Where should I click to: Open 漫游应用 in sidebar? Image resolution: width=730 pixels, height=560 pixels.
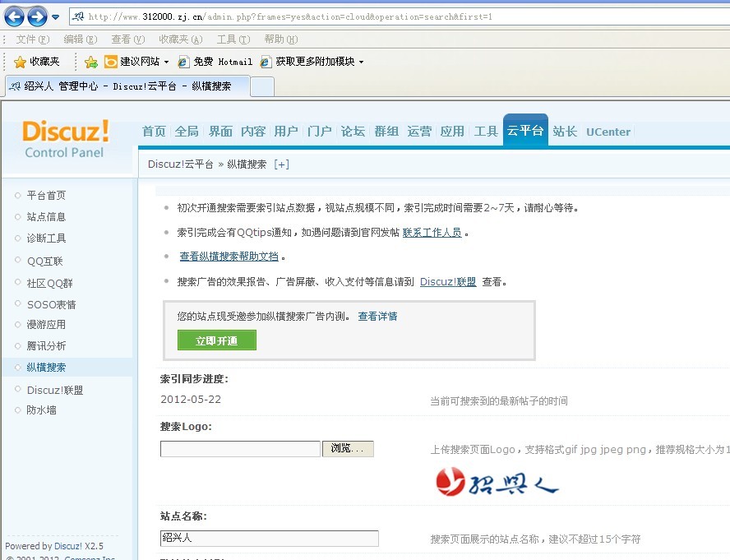[x=46, y=324]
